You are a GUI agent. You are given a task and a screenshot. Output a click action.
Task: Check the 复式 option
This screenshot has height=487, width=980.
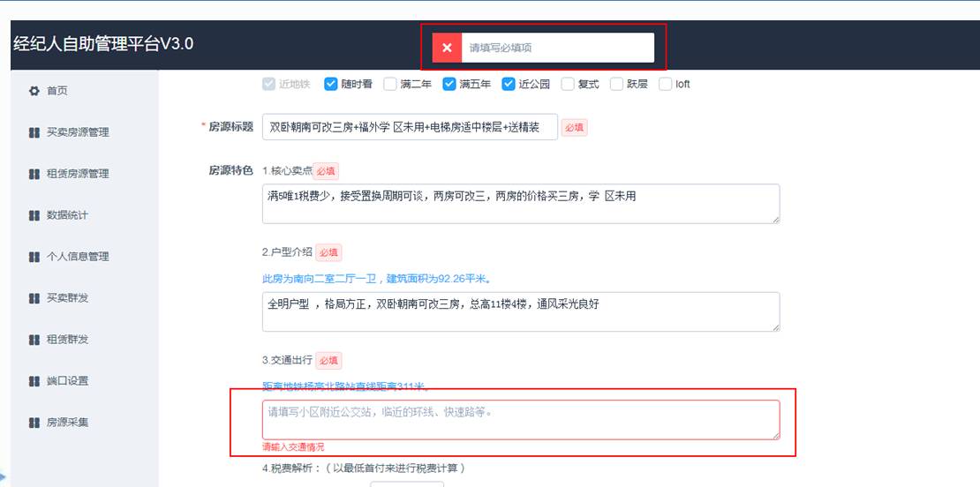[x=568, y=85]
